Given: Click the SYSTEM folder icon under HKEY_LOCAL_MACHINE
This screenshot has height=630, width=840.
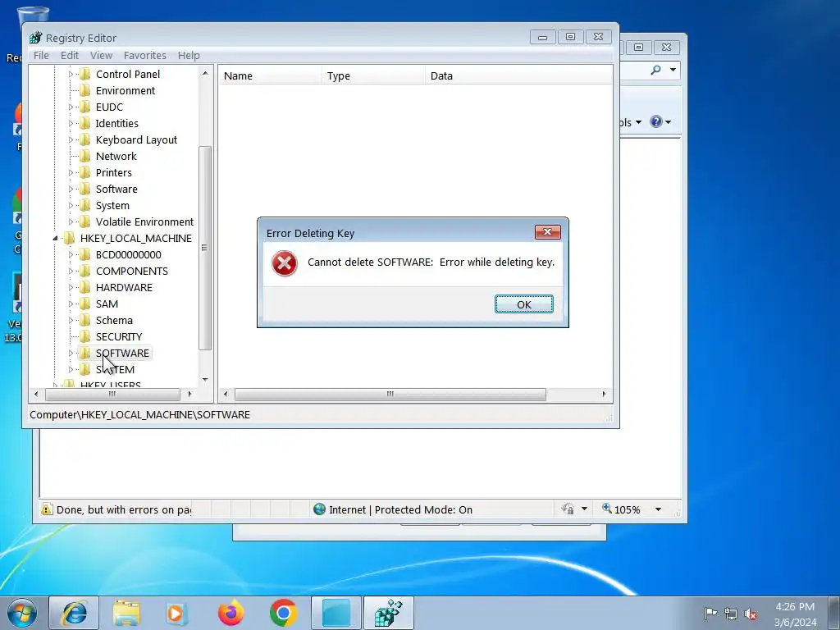Looking at the screenshot, I should pos(84,369).
